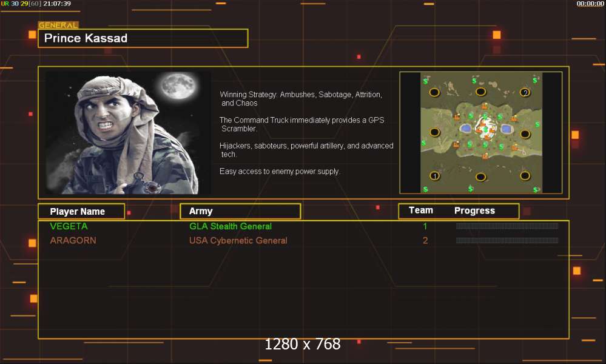Click VEGETA's loading progress bar

coord(507,226)
